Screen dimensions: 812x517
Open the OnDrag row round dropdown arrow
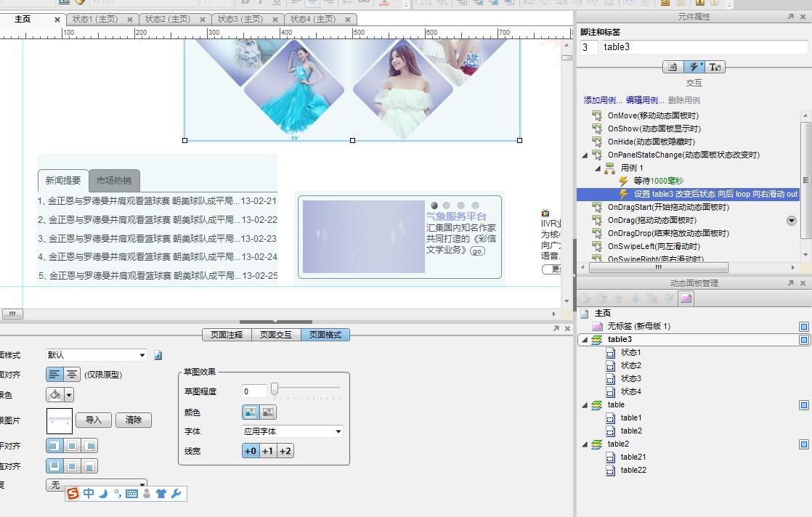coord(791,221)
